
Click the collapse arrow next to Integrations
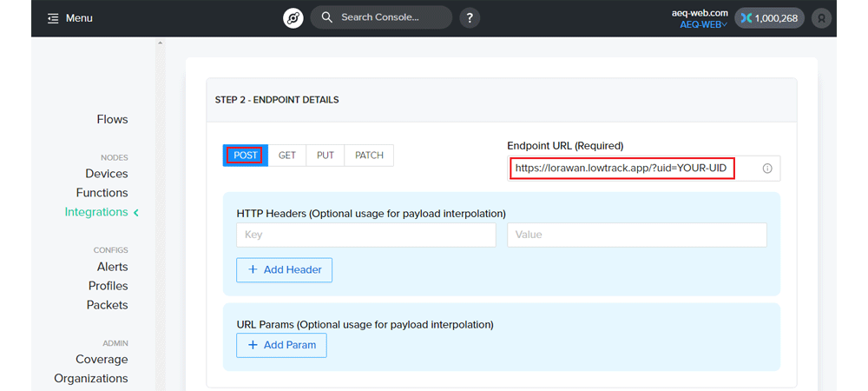(x=136, y=212)
